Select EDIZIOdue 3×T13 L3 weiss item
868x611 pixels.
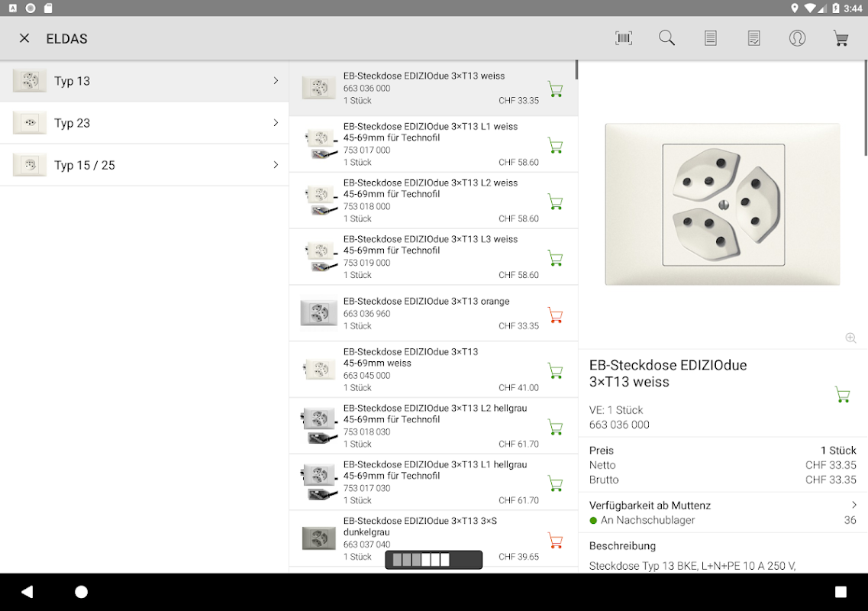click(434, 257)
